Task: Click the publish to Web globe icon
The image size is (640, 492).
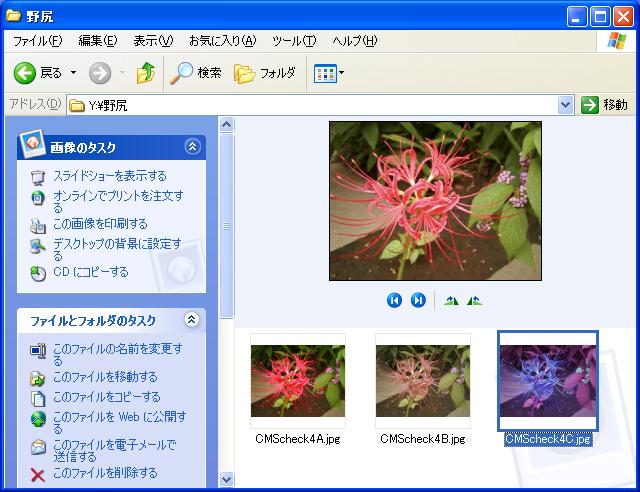Action: (x=38, y=419)
